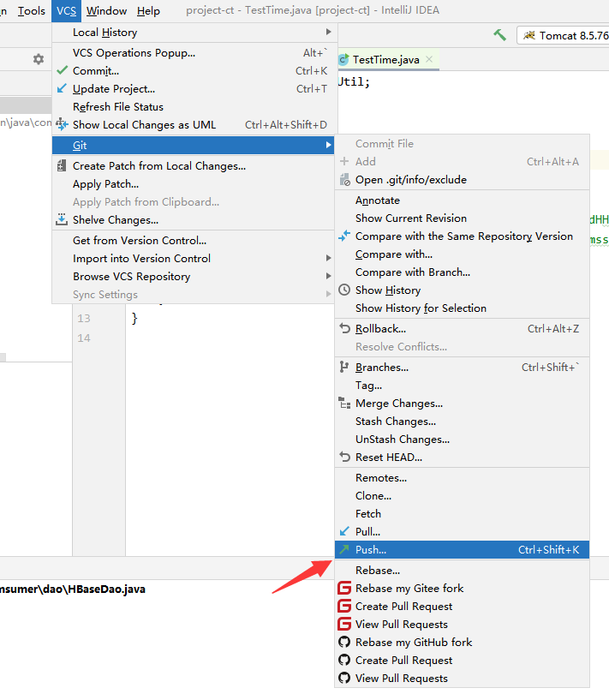Open the Help menu
This screenshot has height=700, width=609.
click(x=148, y=11)
